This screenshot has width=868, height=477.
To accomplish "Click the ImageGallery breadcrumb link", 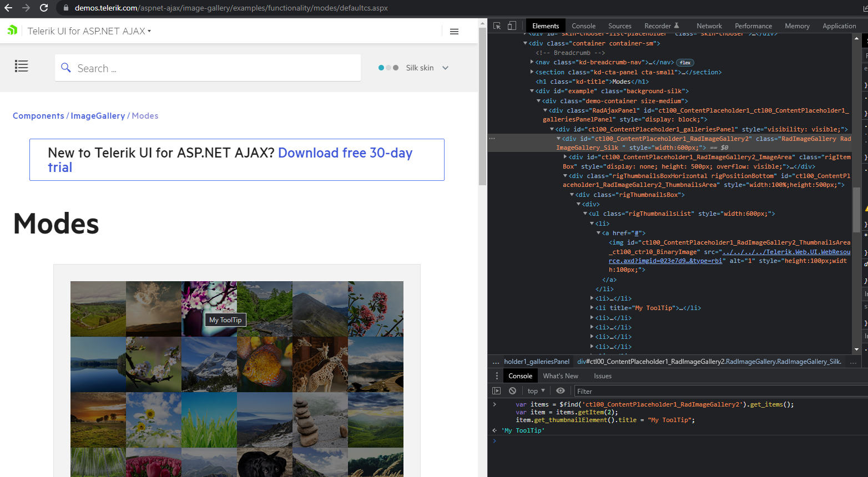I will [x=98, y=116].
